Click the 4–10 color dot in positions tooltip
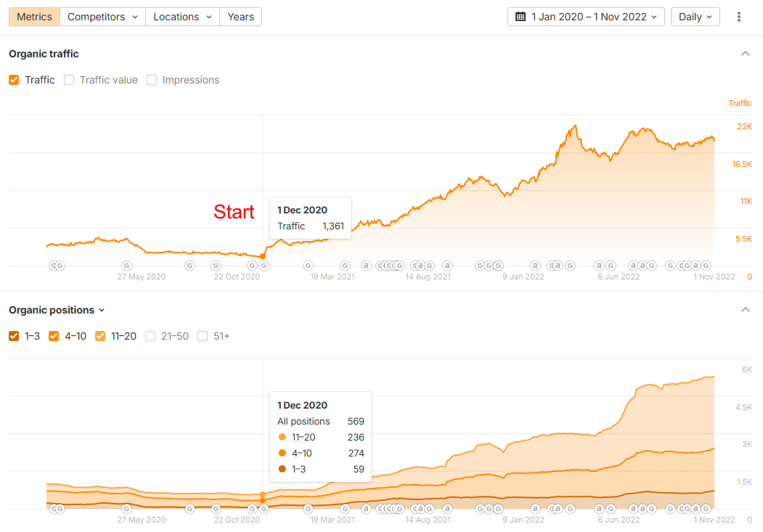Screen dimensions: 763x532 (x=282, y=453)
